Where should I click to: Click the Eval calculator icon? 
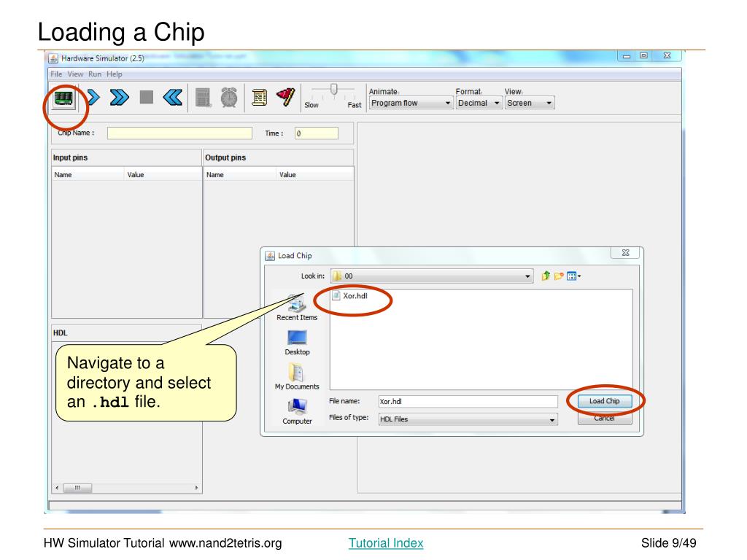pos(203,98)
